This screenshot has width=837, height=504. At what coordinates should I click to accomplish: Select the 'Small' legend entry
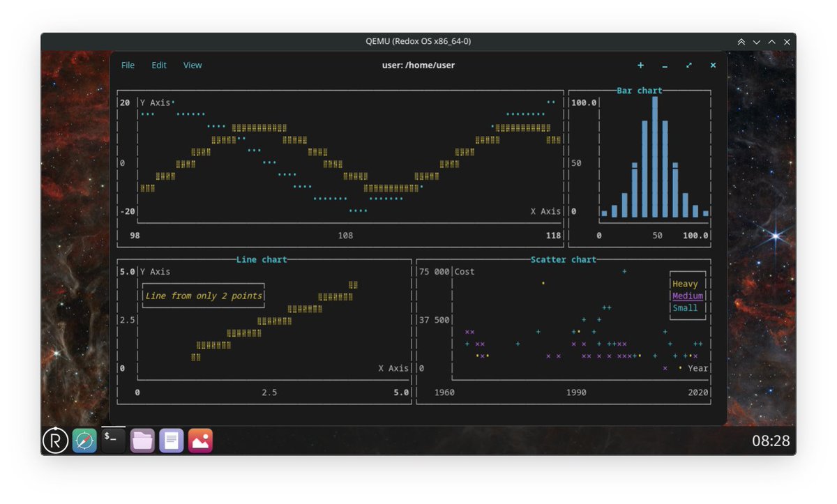(x=685, y=307)
